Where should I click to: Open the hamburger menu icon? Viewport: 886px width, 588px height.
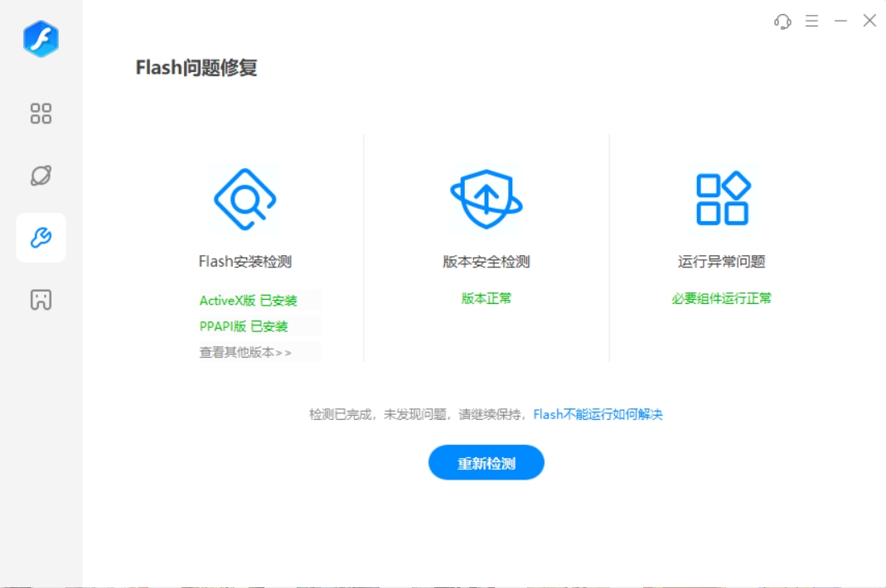point(812,21)
